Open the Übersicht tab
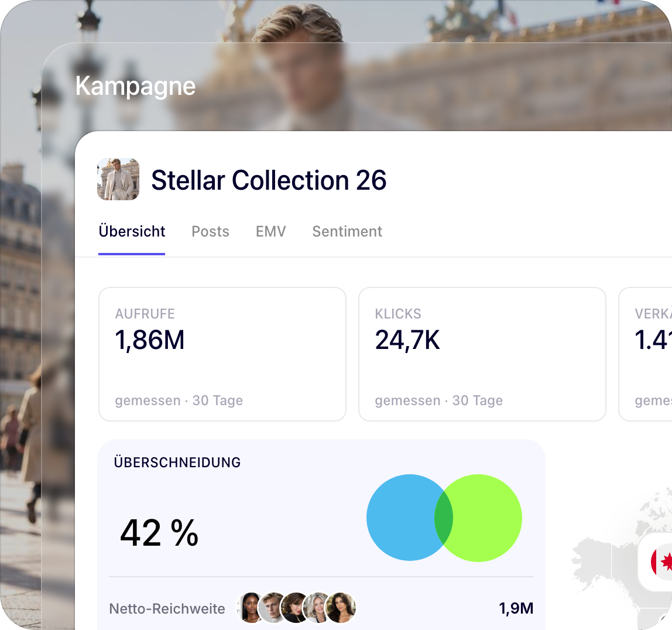 132,231
